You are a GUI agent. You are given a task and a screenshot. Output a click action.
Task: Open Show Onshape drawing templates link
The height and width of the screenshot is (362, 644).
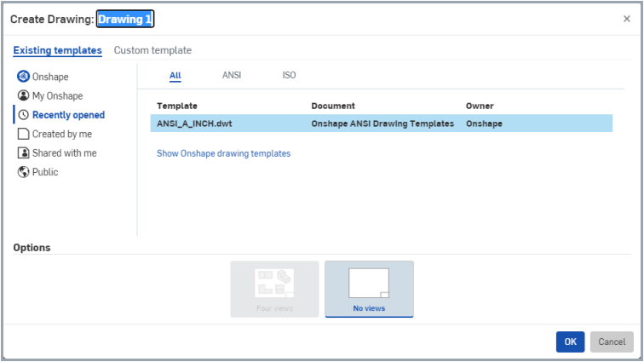(x=223, y=153)
